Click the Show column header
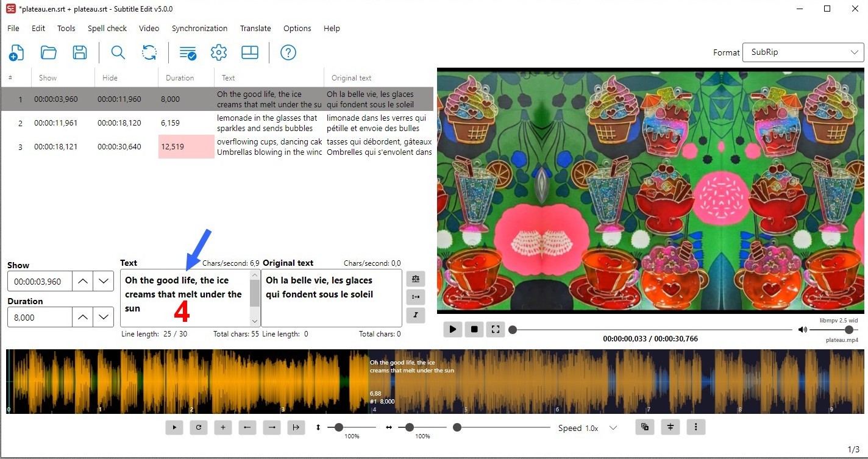Screen dimensions: 868x459 tap(63, 78)
